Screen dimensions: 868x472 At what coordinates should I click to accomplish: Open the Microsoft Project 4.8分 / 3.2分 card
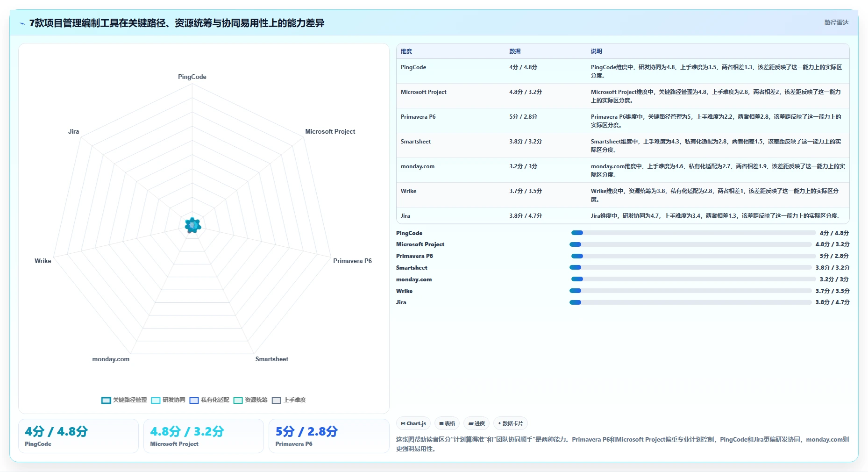point(204,436)
